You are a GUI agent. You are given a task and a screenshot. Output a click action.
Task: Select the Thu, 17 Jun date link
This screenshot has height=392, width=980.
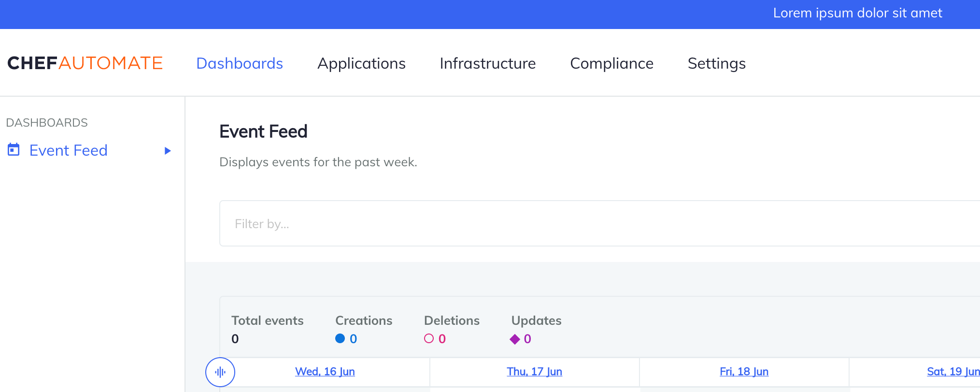(x=534, y=372)
